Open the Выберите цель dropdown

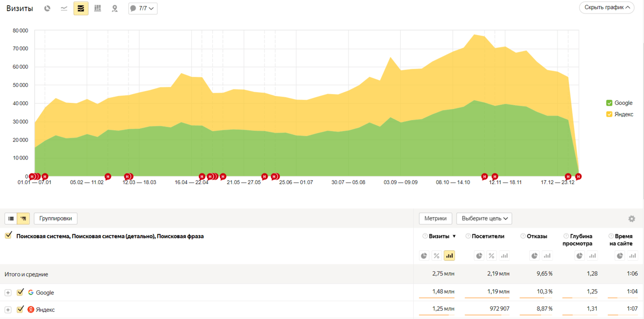pyautogui.click(x=484, y=219)
